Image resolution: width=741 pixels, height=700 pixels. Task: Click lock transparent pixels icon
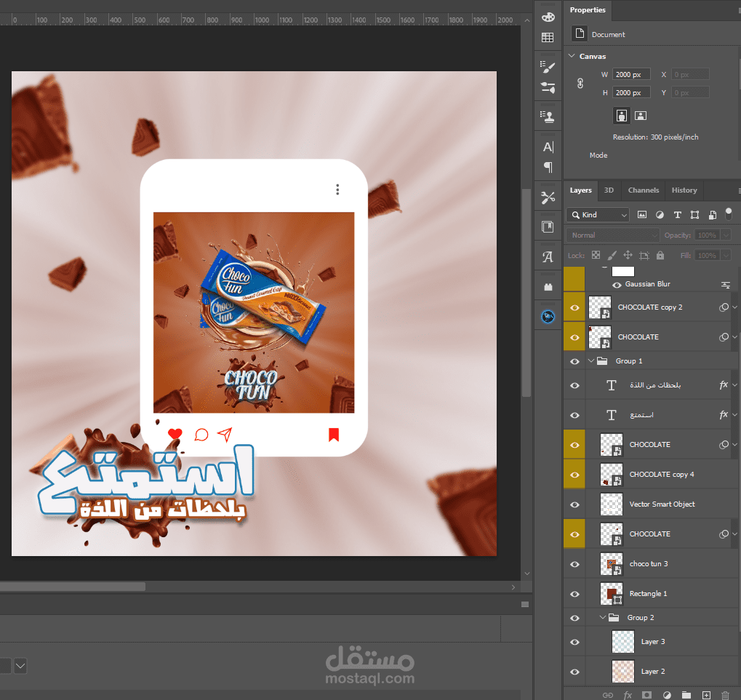click(x=596, y=256)
